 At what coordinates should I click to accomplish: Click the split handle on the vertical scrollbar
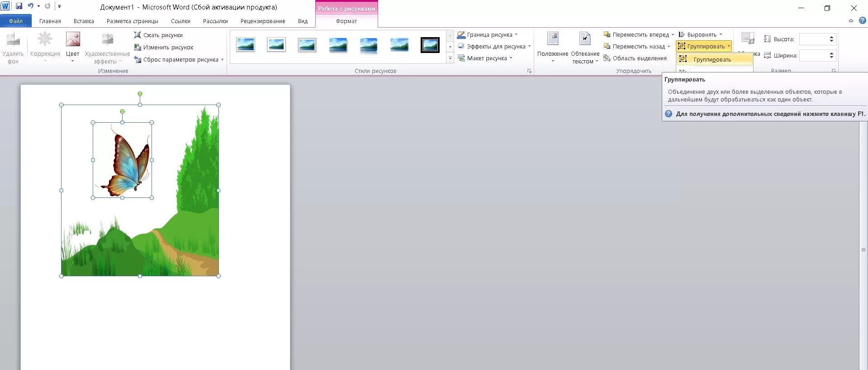tap(863, 250)
